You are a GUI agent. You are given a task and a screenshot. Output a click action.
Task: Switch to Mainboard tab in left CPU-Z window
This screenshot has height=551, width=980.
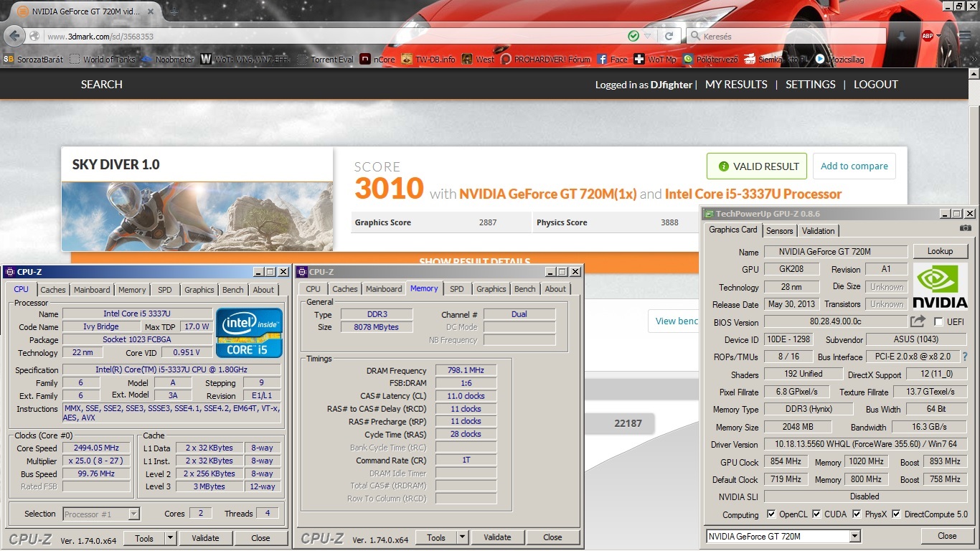click(92, 290)
